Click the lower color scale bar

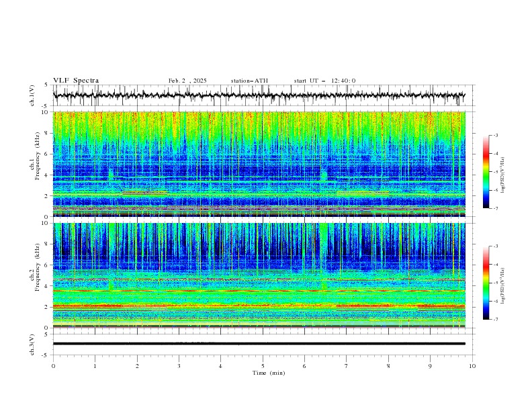point(486,283)
